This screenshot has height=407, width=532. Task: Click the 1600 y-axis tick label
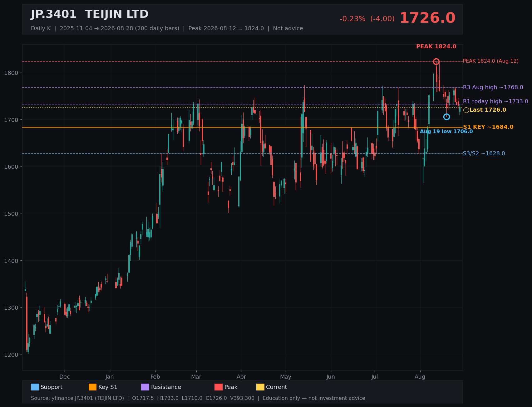coord(11,167)
